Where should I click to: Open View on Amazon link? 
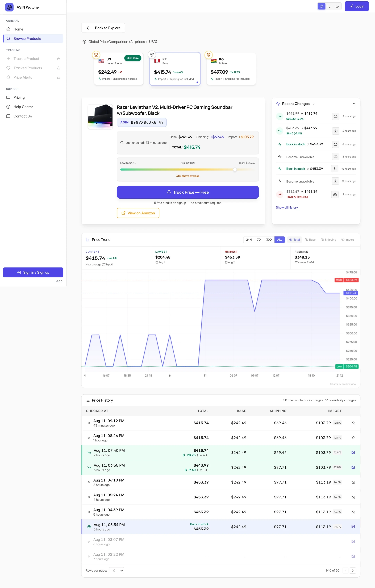pos(138,213)
